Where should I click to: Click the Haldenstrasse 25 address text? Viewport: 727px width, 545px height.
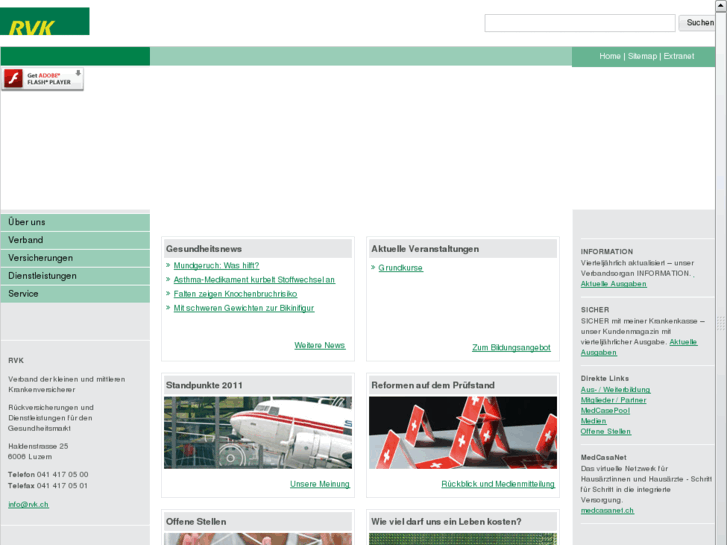[38, 446]
